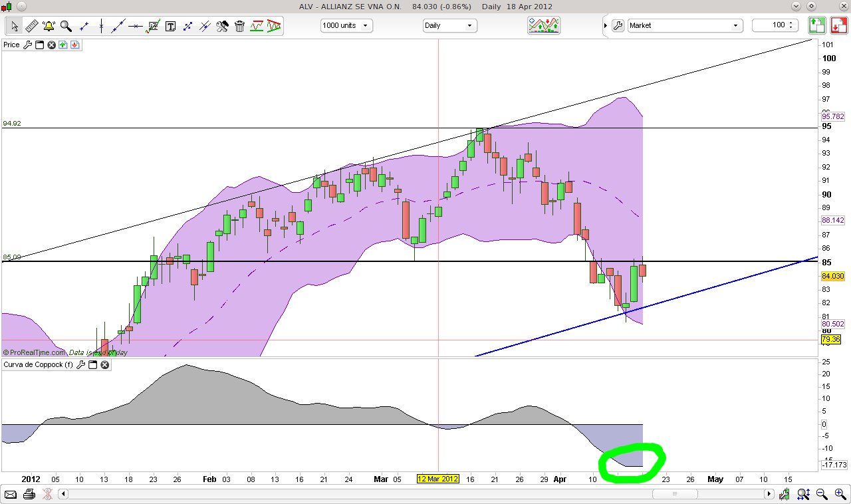Open the price alert bell tool

click(x=47, y=27)
